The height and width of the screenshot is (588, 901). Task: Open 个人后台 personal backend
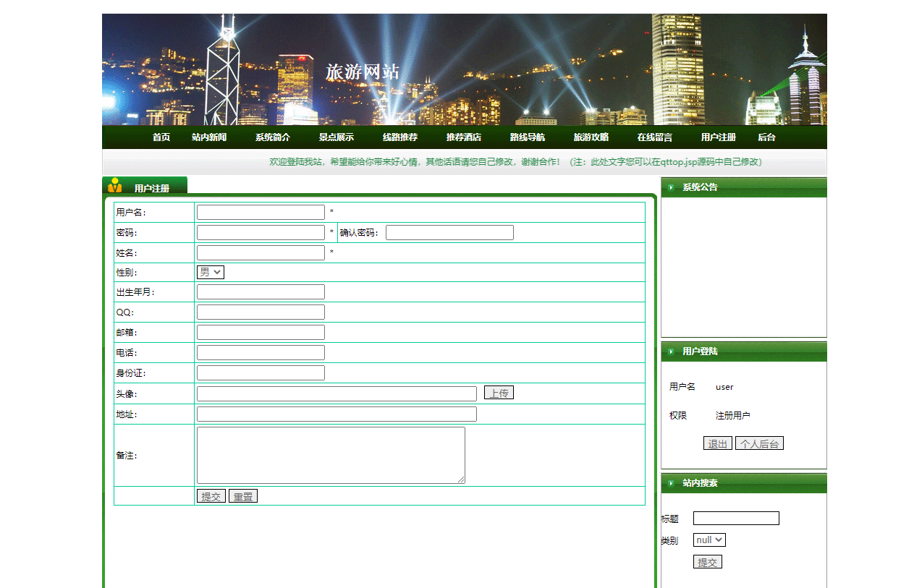coord(759,443)
